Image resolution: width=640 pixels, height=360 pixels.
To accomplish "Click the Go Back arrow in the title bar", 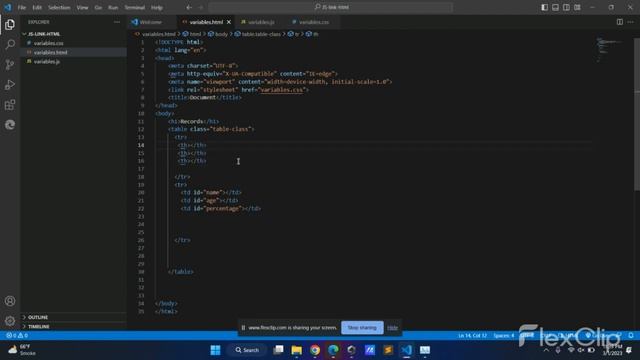I will 189,7.
